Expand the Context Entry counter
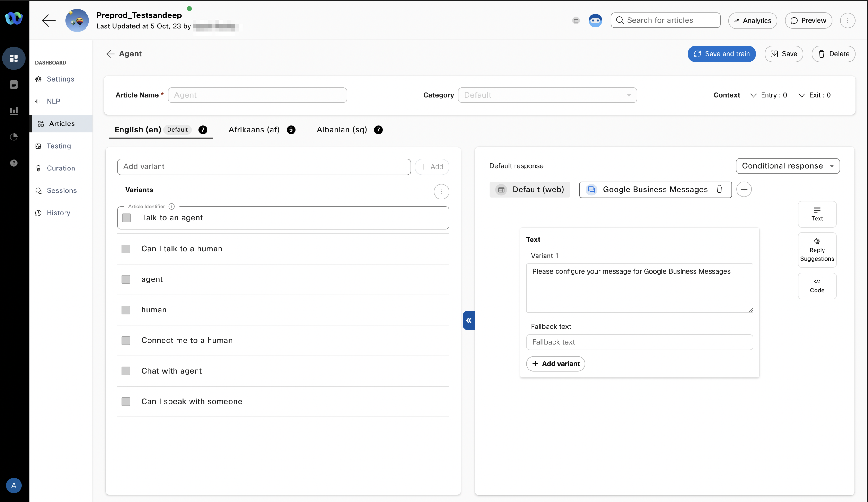 tap(754, 95)
